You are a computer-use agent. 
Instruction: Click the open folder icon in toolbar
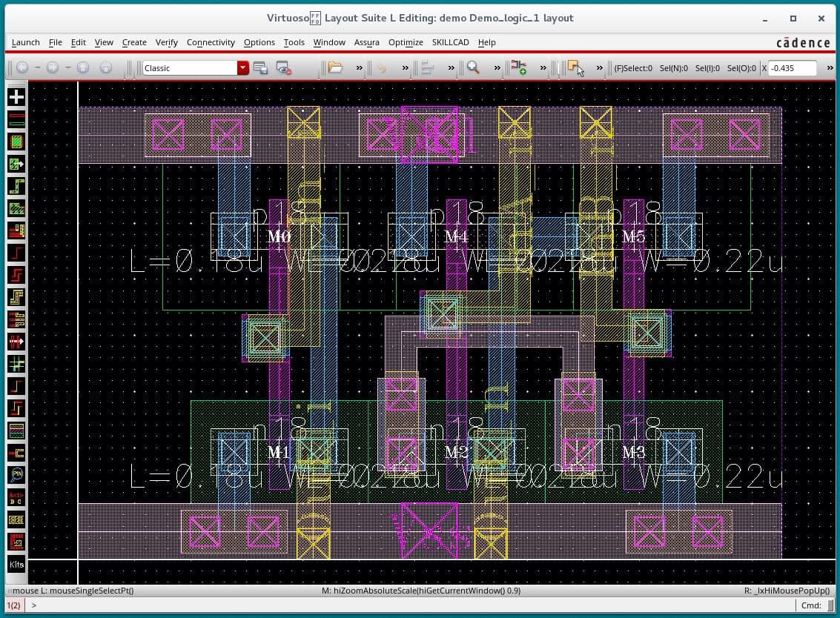point(335,67)
